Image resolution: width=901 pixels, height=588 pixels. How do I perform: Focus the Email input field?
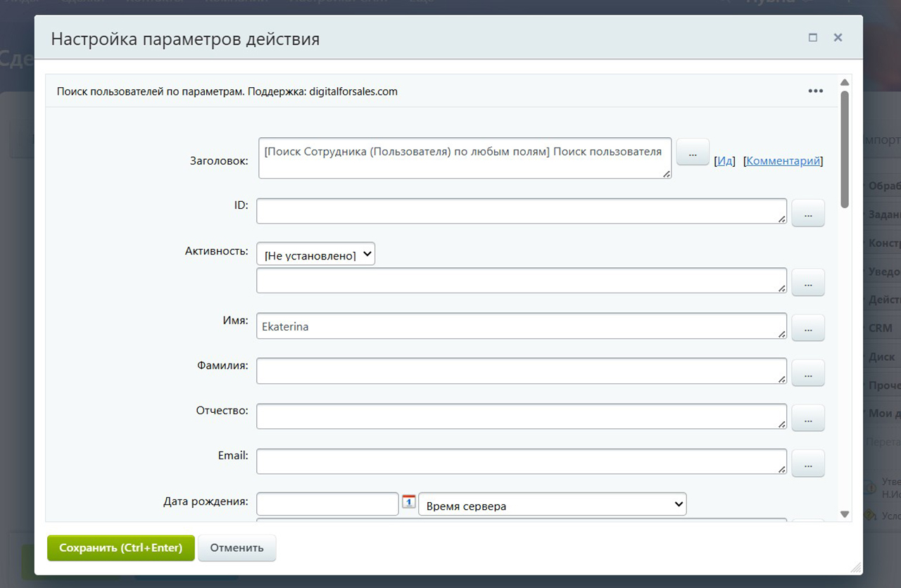pyautogui.click(x=521, y=462)
